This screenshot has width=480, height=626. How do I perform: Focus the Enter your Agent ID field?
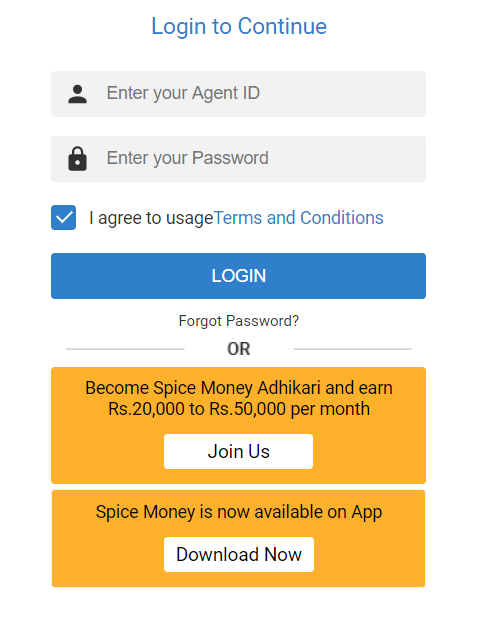pos(238,94)
